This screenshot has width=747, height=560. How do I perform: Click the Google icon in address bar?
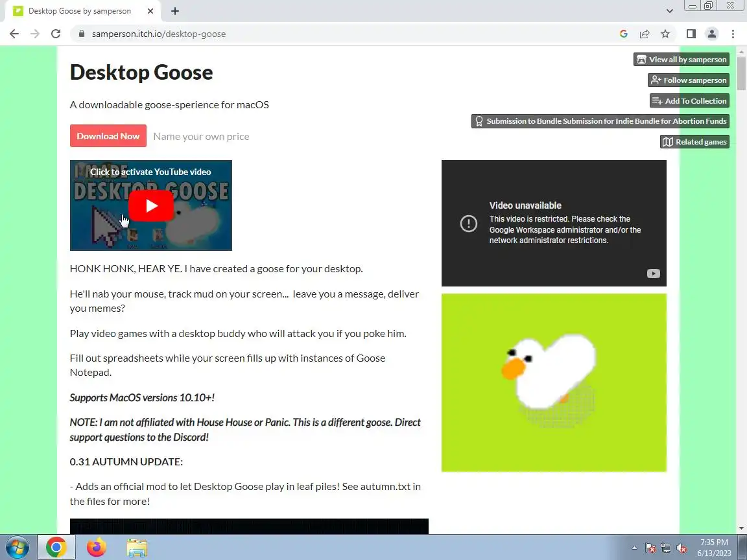click(624, 34)
